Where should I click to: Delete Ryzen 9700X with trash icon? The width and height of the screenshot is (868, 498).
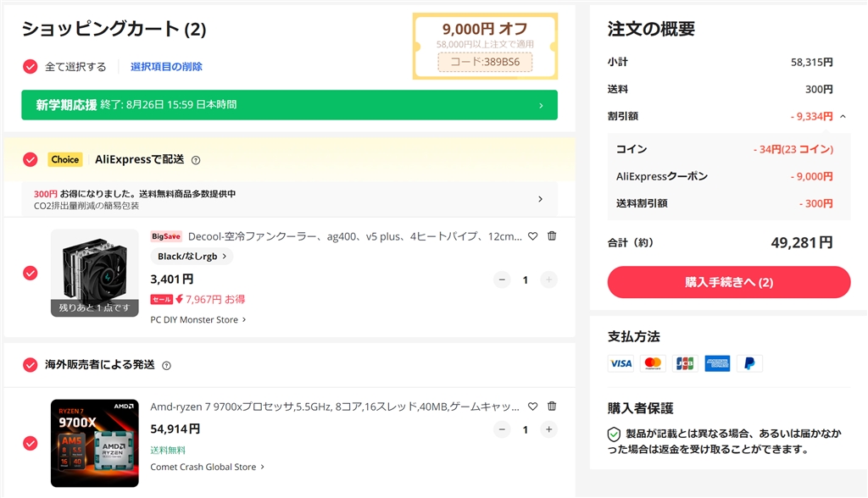click(x=552, y=406)
